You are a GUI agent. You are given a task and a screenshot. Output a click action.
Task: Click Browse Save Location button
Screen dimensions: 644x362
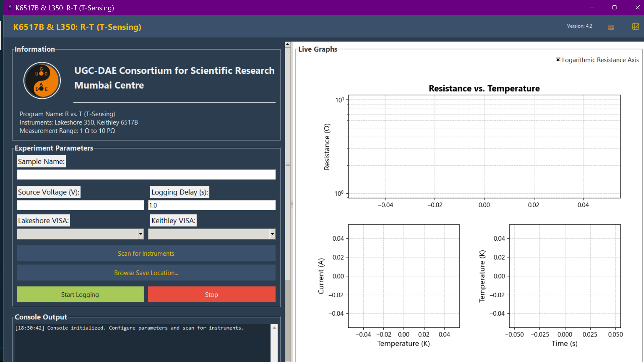[x=146, y=273]
